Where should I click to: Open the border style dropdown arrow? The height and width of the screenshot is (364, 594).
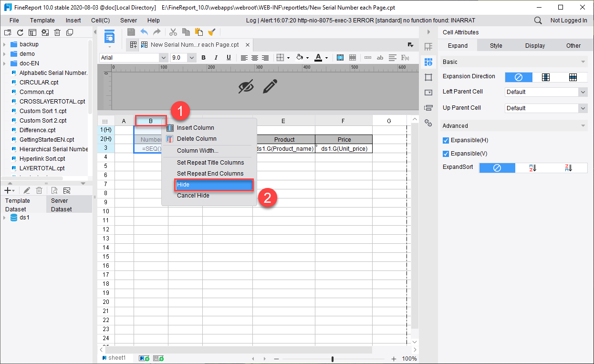[x=288, y=58]
